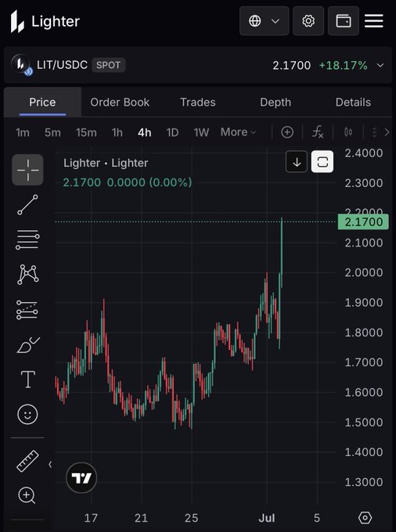Click the 25 date axis label
This screenshot has height=532, width=396.
click(192, 518)
